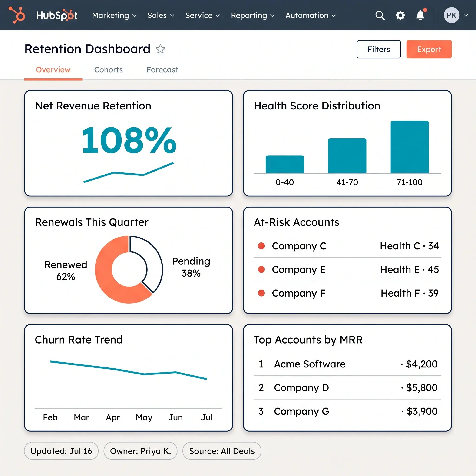Click the Owner: Priya K. chip

point(140,451)
